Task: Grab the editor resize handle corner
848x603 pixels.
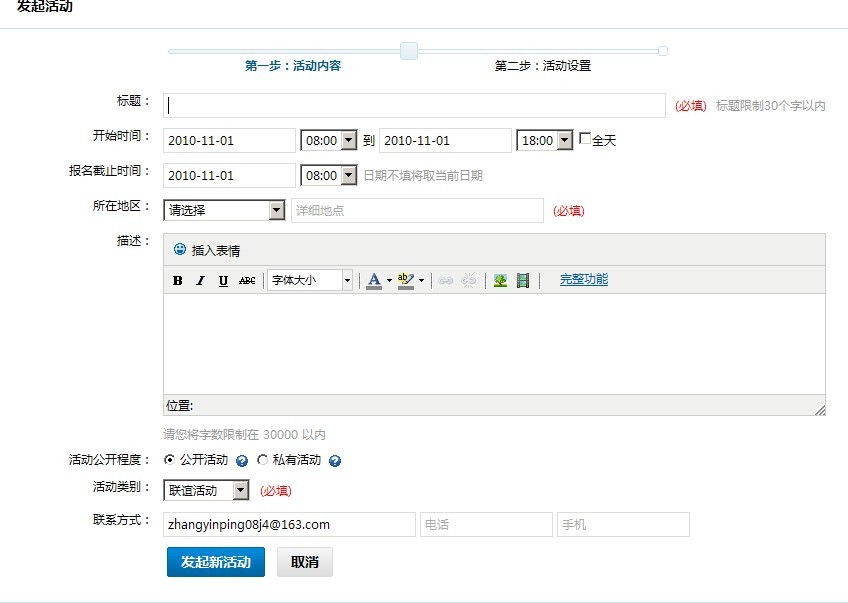Action: [820, 410]
